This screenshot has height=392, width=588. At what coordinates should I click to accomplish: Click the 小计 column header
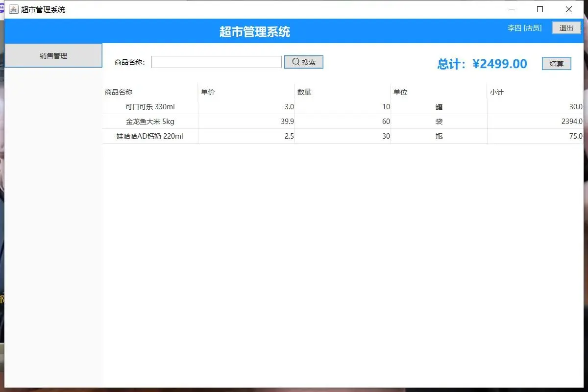pos(495,92)
